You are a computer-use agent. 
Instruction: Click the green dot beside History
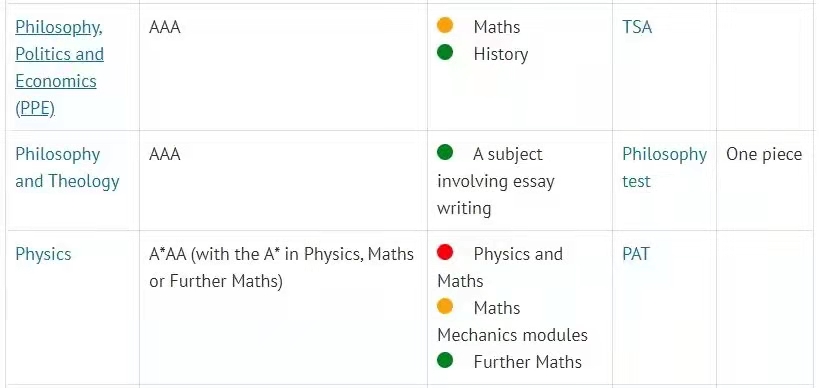[444, 52]
